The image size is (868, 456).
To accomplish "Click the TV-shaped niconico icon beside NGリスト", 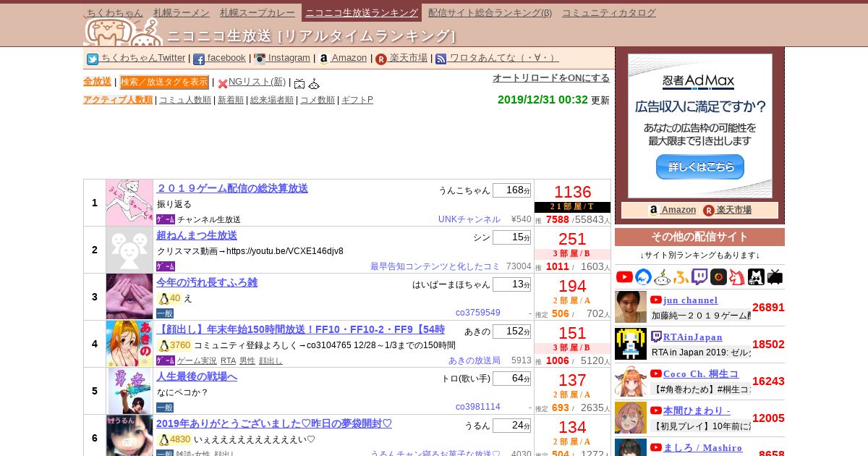I will [x=299, y=83].
